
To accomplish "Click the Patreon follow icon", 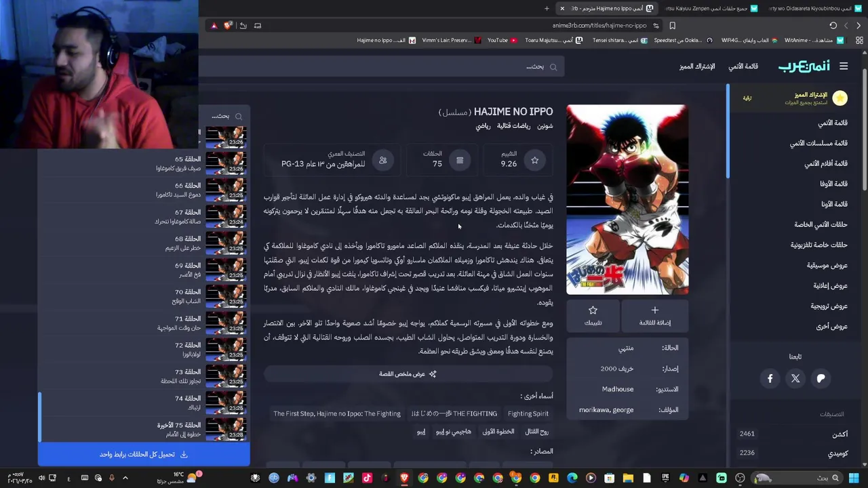I will click(821, 379).
